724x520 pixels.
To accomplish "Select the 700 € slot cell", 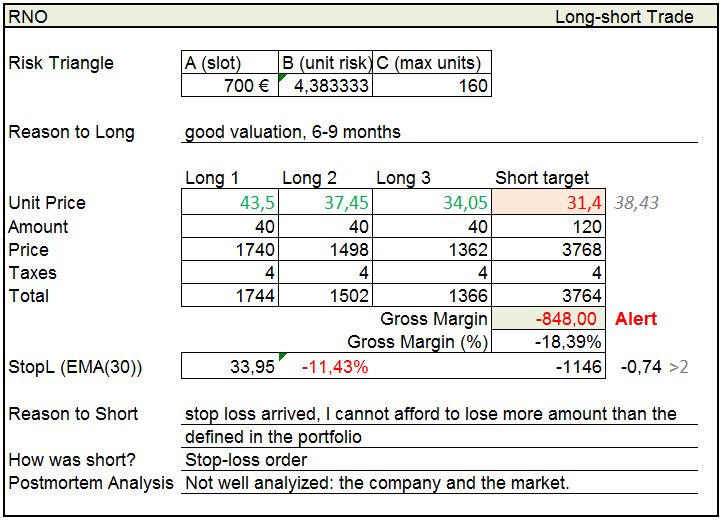I will click(x=229, y=86).
